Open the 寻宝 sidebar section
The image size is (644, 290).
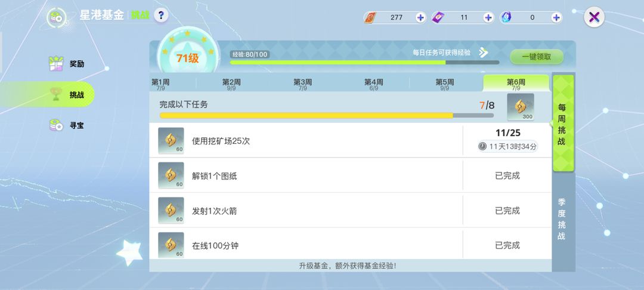pos(66,125)
